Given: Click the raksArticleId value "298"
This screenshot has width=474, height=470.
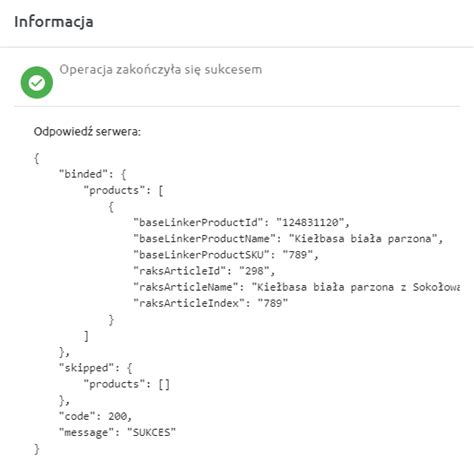Looking at the screenshot, I should pyautogui.click(x=254, y=271).
